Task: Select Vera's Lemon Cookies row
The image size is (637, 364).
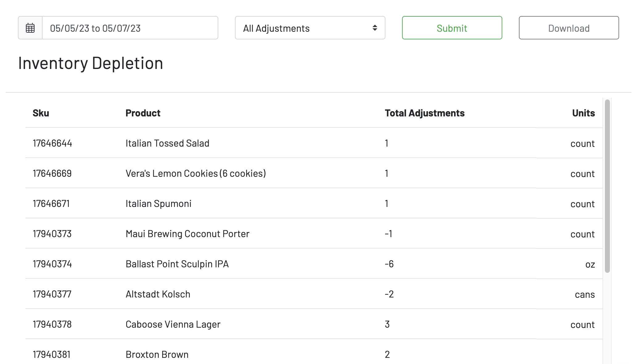Action: point(196,173)
